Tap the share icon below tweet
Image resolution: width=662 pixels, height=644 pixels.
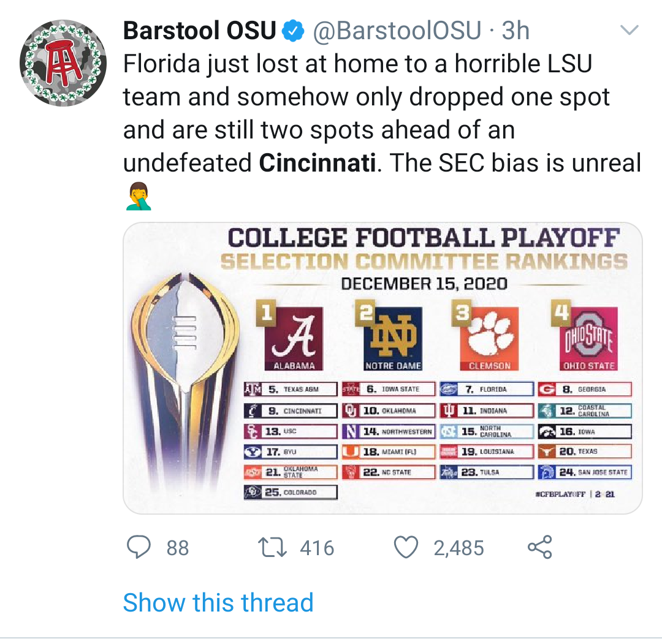point(540,547)
